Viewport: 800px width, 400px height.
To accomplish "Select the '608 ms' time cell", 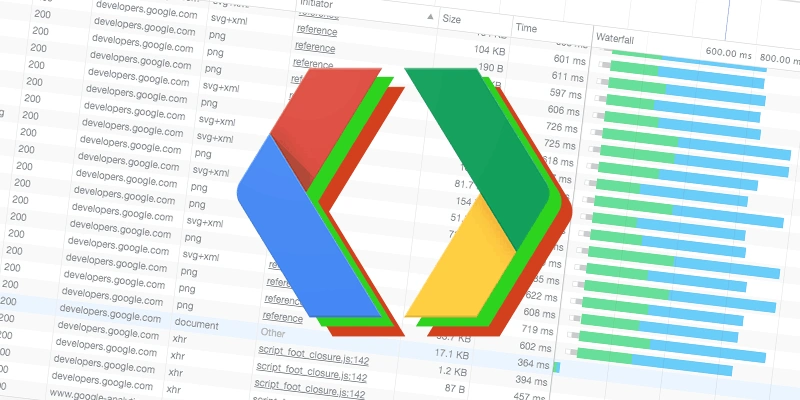I will point(539,313).
